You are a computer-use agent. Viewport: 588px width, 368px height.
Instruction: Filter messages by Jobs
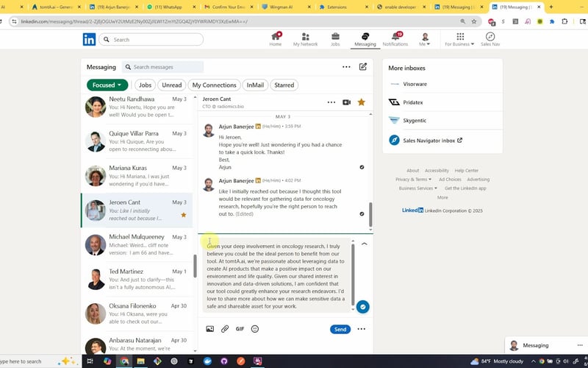click(145, 85)
